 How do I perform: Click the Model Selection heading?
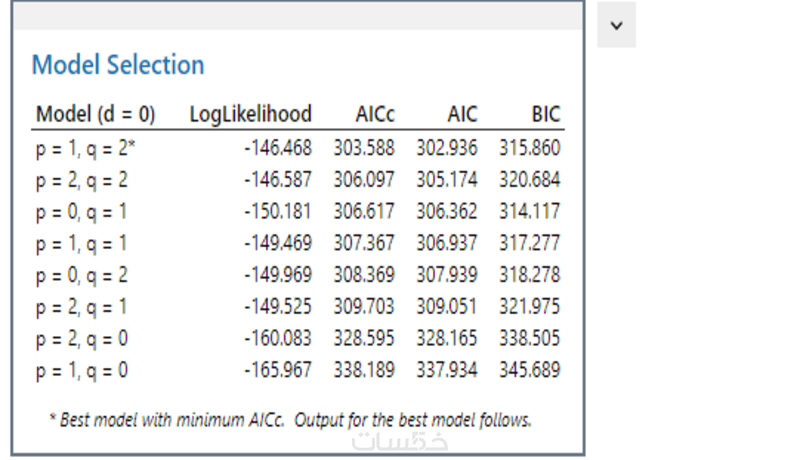(118, 66)
